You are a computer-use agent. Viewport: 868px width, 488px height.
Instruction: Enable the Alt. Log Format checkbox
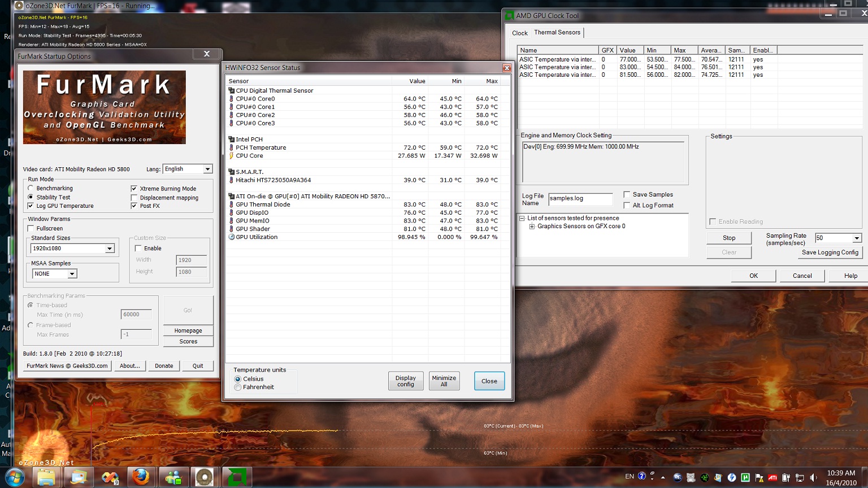pos(627,205)
